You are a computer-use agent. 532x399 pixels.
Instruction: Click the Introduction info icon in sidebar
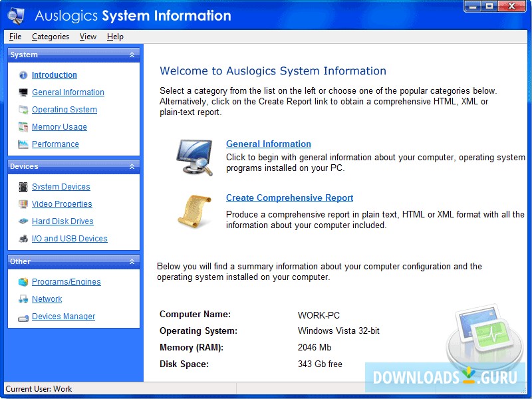(x=23, y=75)
